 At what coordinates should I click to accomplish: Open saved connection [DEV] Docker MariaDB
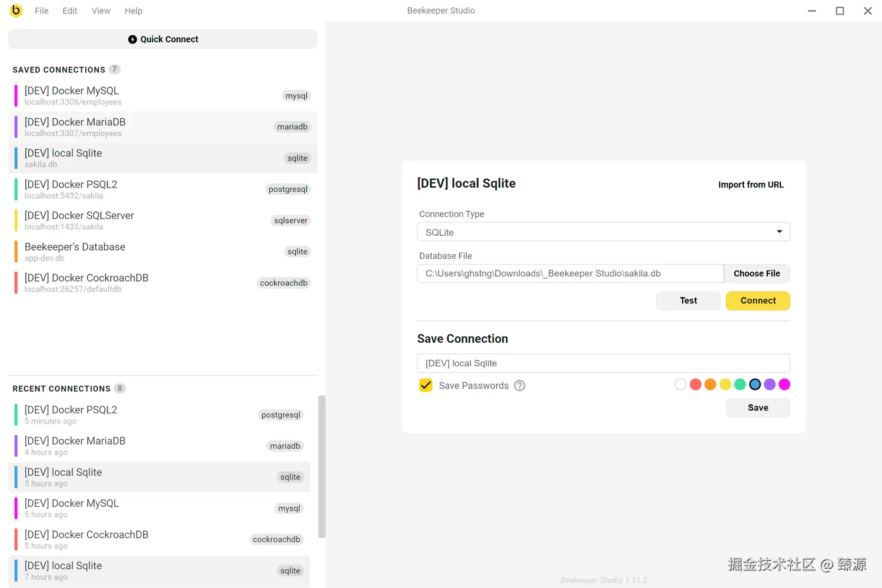163,127
